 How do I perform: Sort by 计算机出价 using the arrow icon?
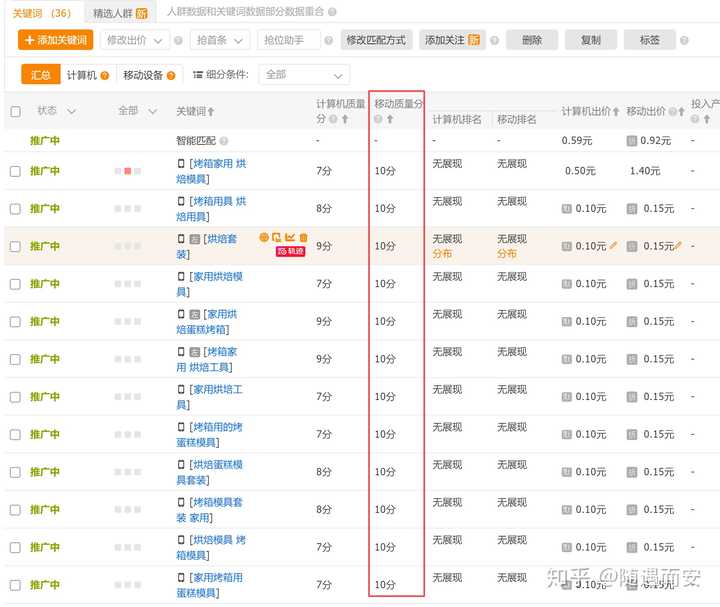coord(616,112)
